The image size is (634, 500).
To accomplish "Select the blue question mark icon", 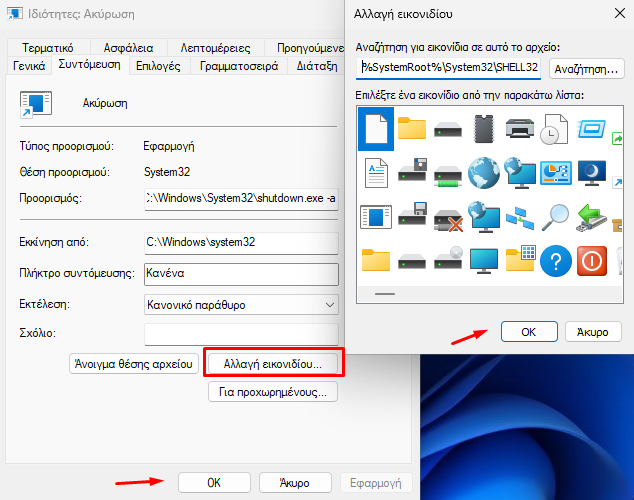I will coord(556,261).
